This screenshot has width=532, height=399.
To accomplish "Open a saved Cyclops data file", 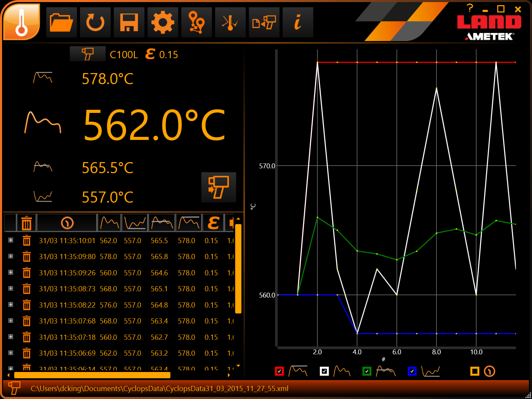I will tap(61, 22).
